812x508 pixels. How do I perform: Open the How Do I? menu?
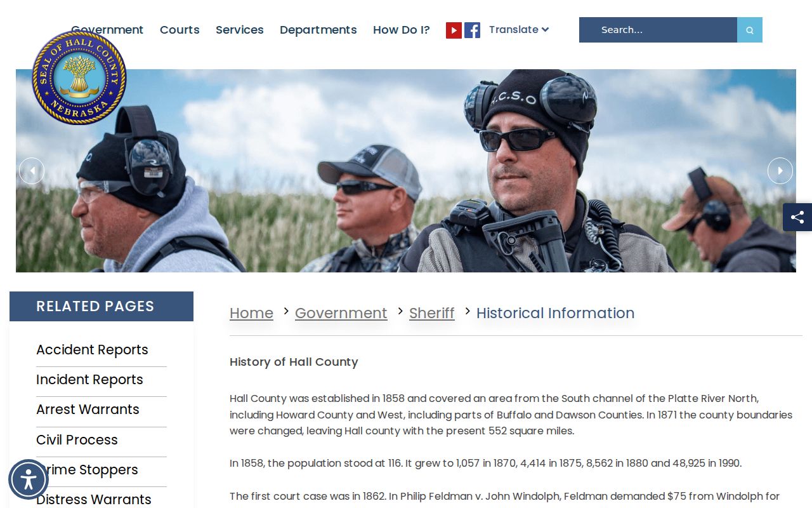tap(402, 30)
